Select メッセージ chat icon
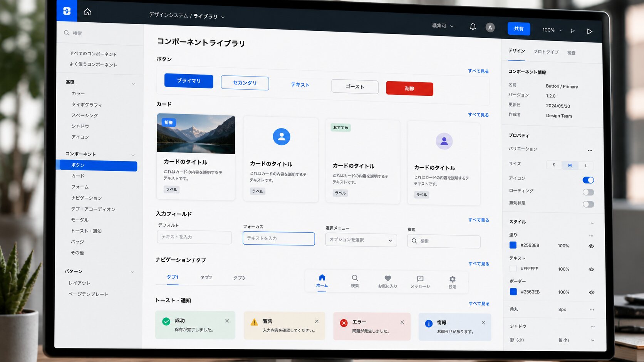Screen dimensions: 644x362 pyautogui.click(x=420, y=279)
